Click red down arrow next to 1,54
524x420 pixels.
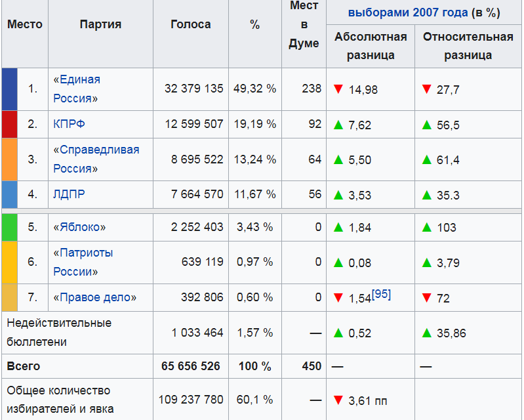[x=338, y=298]
